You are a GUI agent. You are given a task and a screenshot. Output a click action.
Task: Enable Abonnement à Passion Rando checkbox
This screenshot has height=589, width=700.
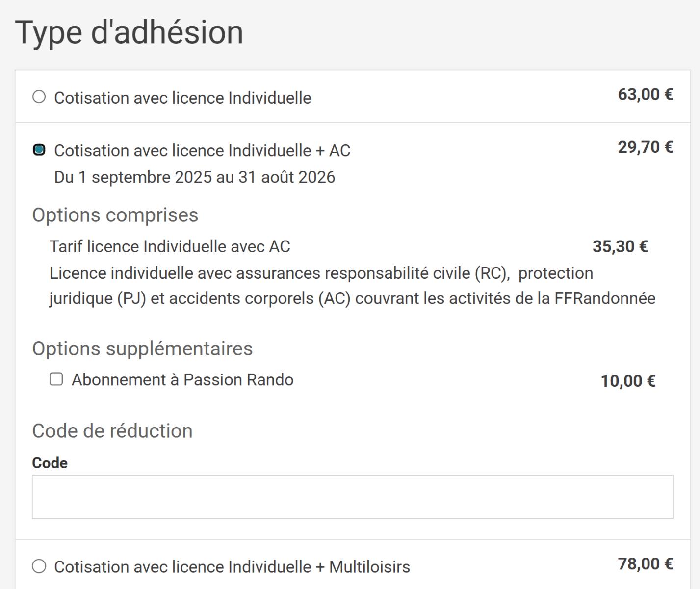point(56,379)
